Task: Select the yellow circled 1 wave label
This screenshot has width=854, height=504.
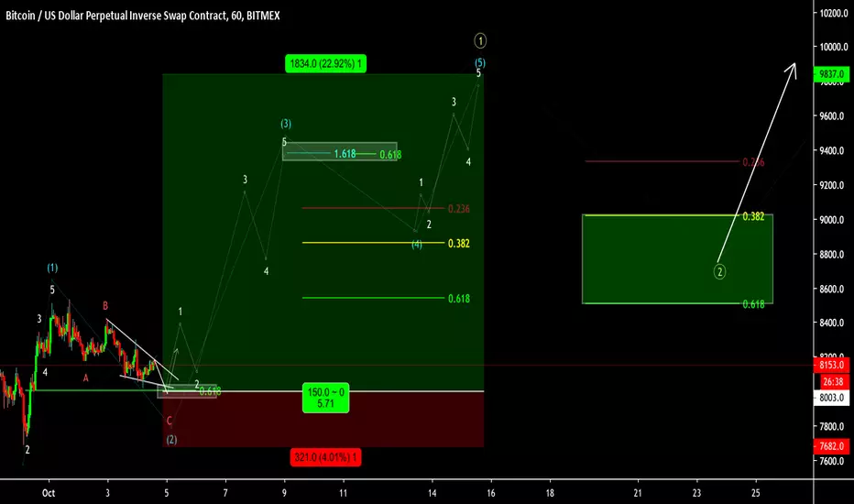Action: (480, 41)
